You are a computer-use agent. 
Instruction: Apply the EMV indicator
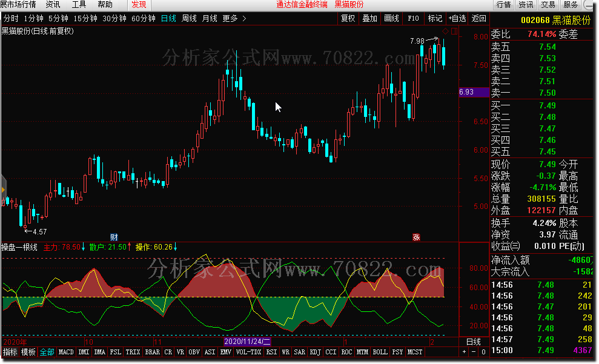click(x=226, y=352)
